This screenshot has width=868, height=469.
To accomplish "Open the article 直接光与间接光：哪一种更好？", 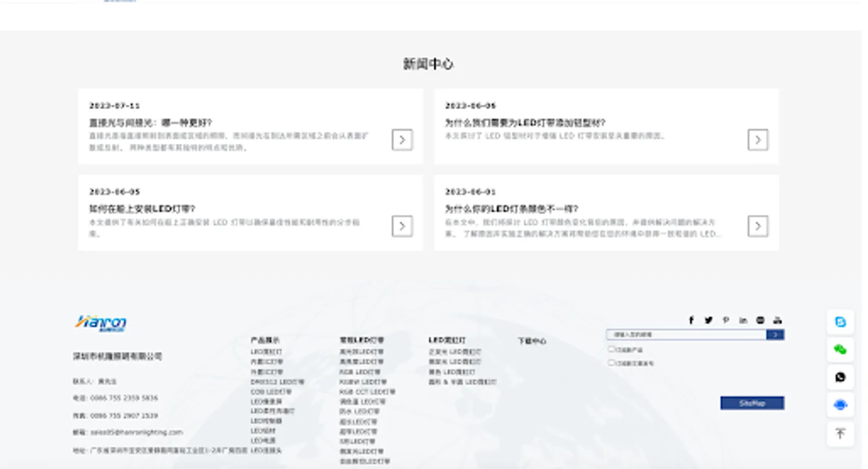I will coord(151,123).
